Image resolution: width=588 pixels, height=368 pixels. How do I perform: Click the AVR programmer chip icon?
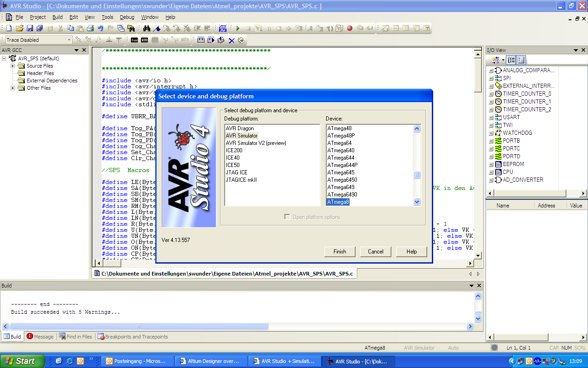coord(144,40)
